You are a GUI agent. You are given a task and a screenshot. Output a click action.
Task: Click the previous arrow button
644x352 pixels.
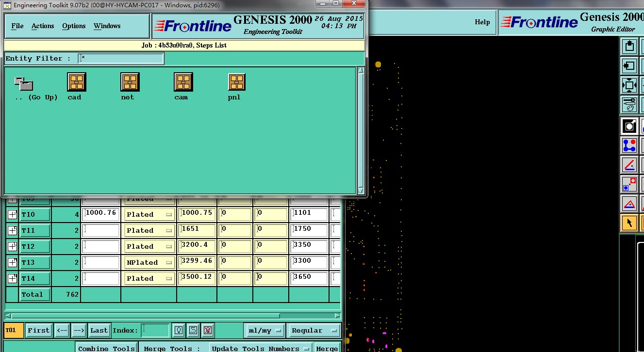coord(62,330)
